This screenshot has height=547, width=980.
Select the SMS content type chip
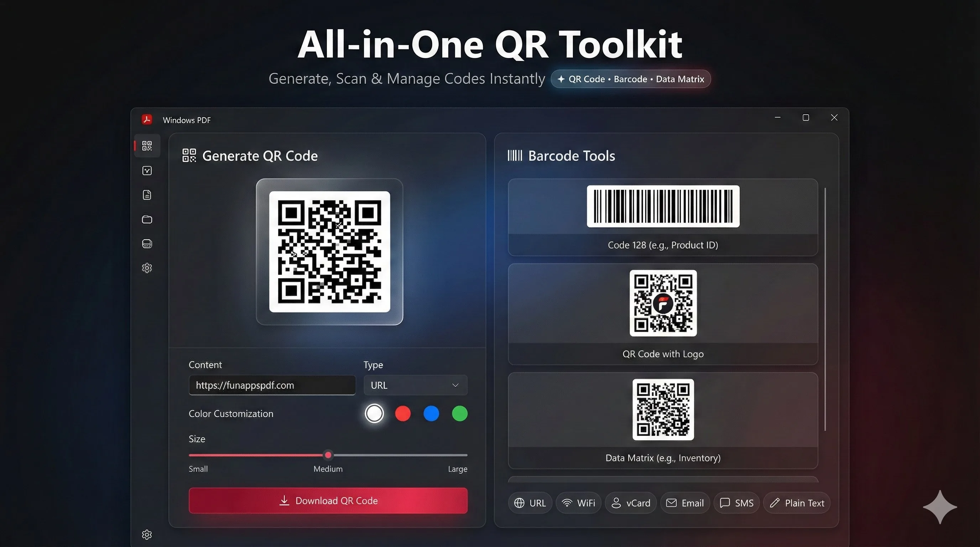[736, 503]
